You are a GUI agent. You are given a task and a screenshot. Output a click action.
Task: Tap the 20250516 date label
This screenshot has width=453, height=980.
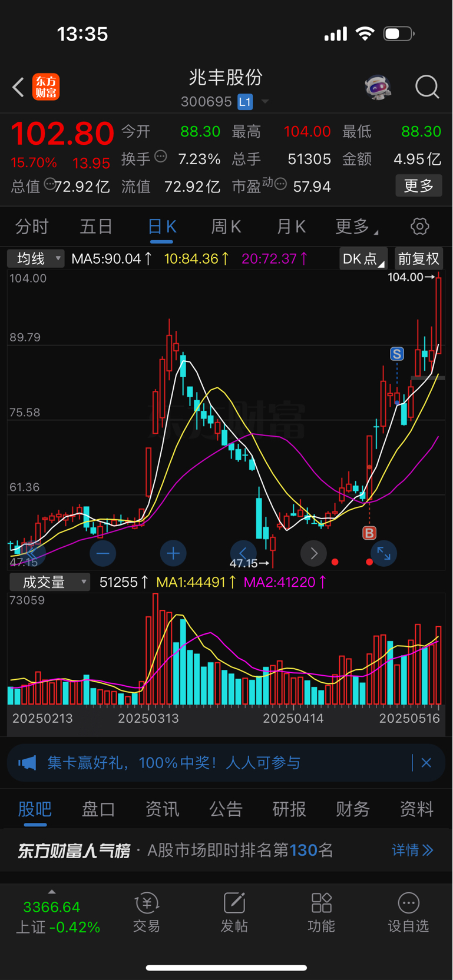(409, 719)
